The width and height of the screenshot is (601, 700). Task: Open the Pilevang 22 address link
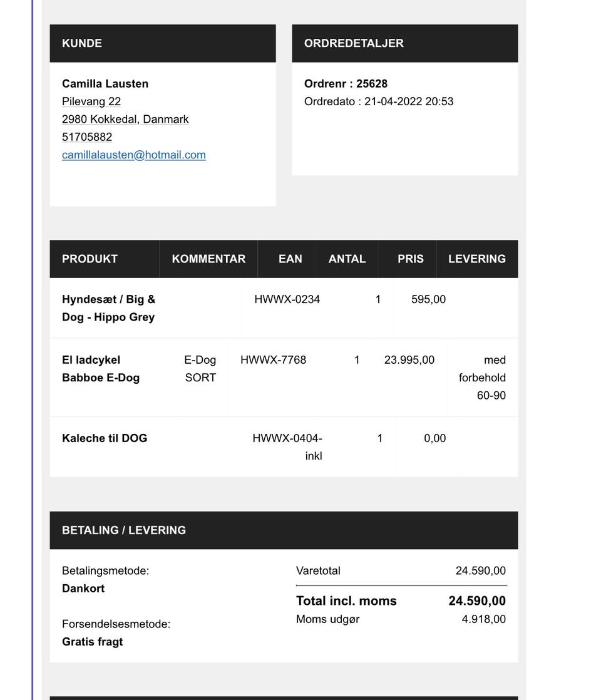(x=91, y=101)
